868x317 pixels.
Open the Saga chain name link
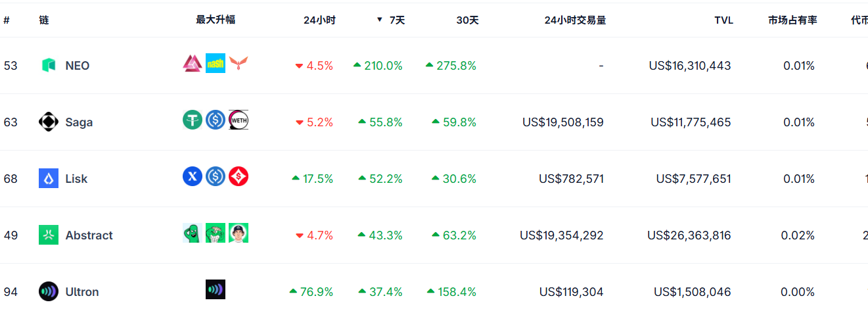click(79, 122)
